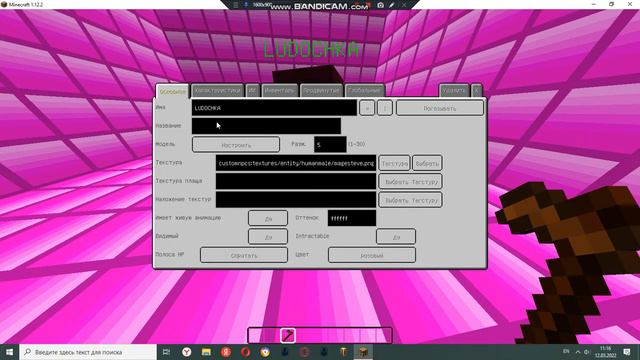
Task: Switch to the Характеристики tab
Action: pyautogui.click(x=218, y=91)
